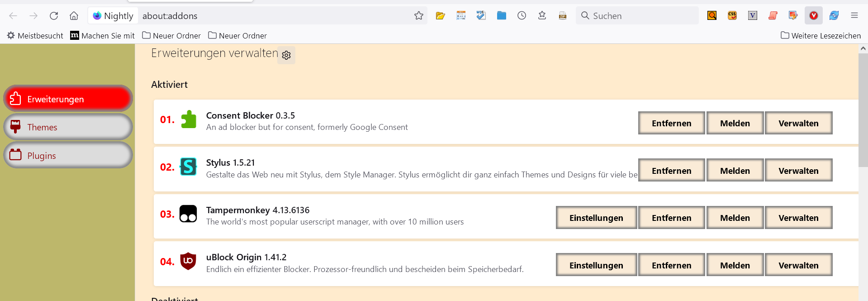868x301 pixels.
Task: Switch to the Themes category
Action: (x=68, y=127)
